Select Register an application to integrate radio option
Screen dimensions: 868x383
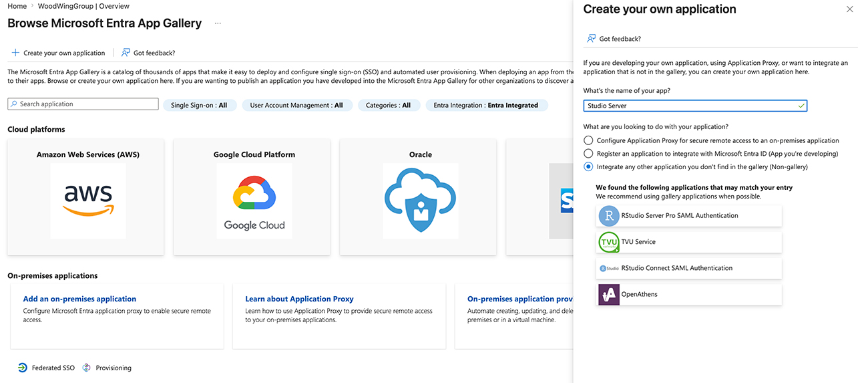tap(588, 154)
